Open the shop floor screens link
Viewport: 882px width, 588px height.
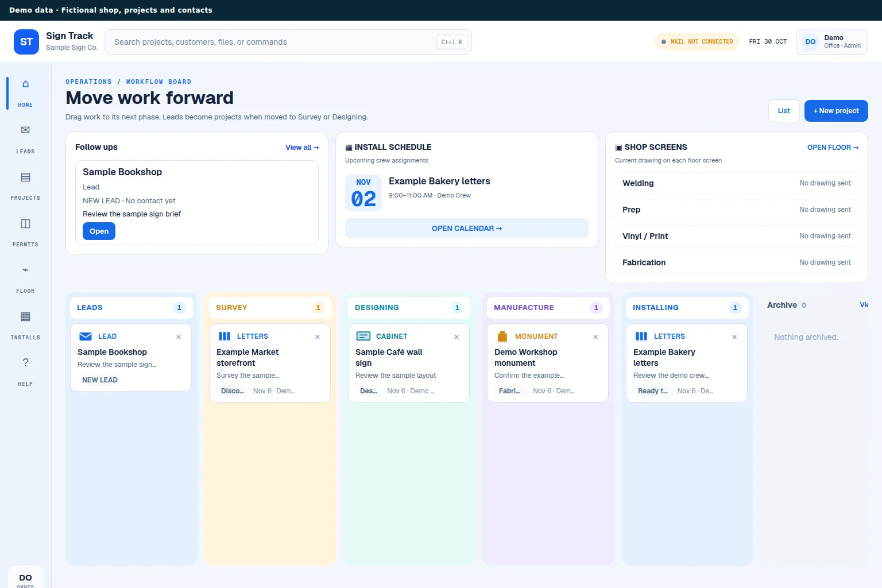point(833,148)
